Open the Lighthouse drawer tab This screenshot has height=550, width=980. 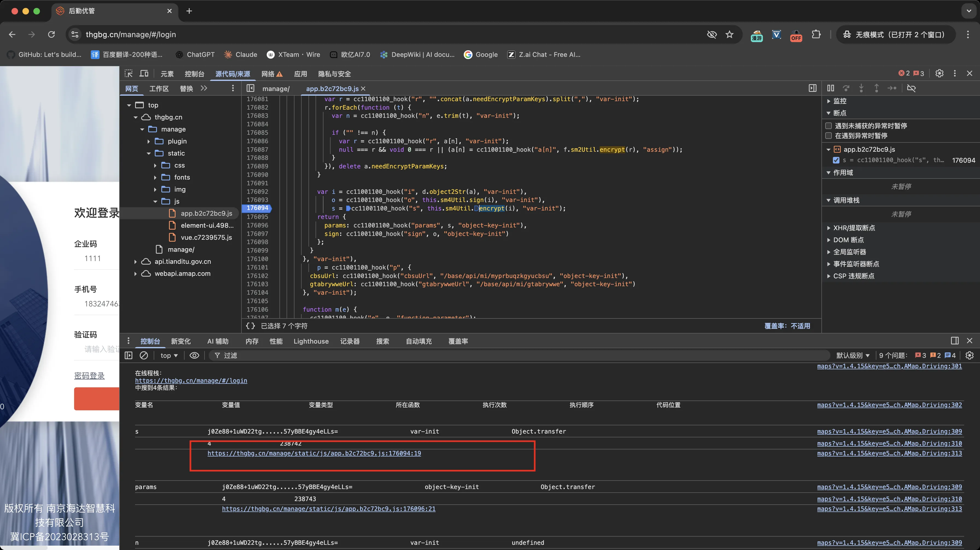point(311,341)
